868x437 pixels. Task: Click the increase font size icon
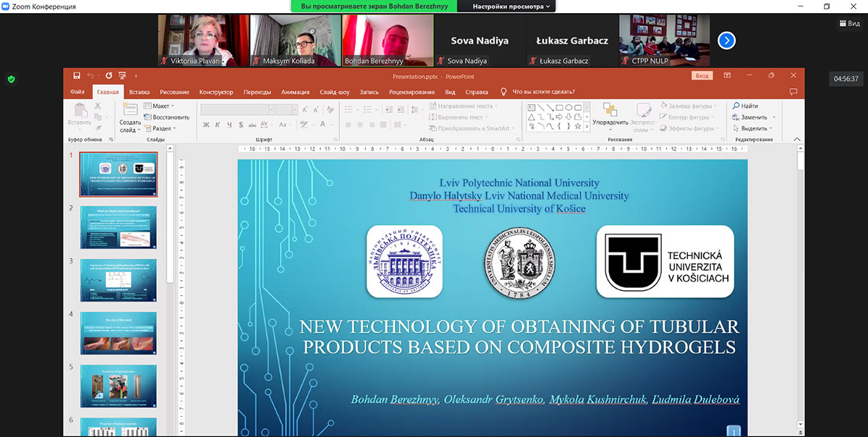[305, 109]
